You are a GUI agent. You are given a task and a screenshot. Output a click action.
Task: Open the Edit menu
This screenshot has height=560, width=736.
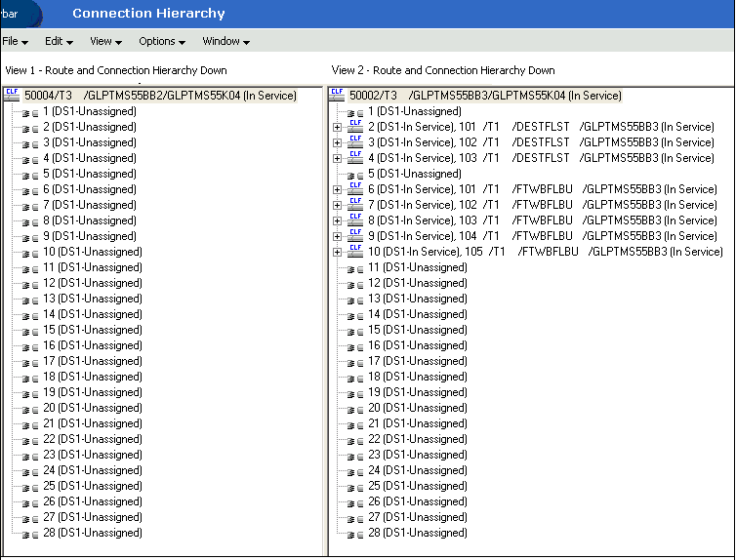59,41
